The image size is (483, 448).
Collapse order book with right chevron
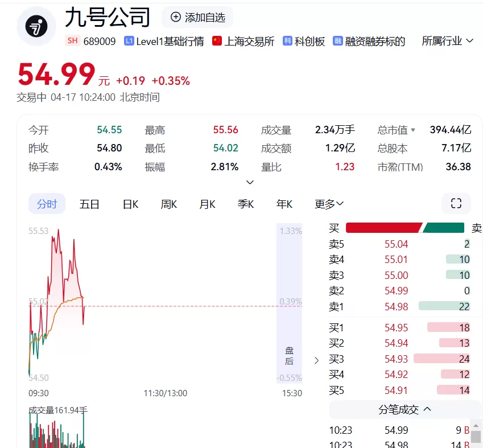316,360
